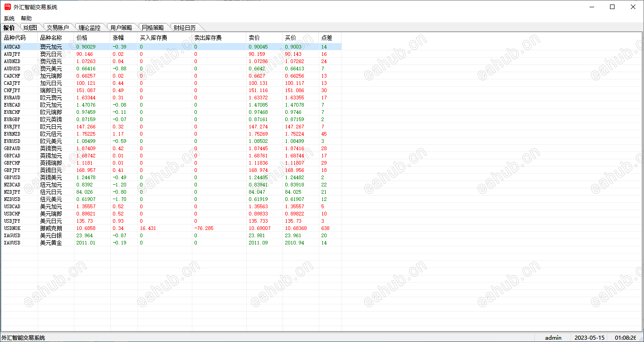Click the 涨幅 column header
Image resolution: width=644 pixels, height=342 pixels.
pos(124,38)
